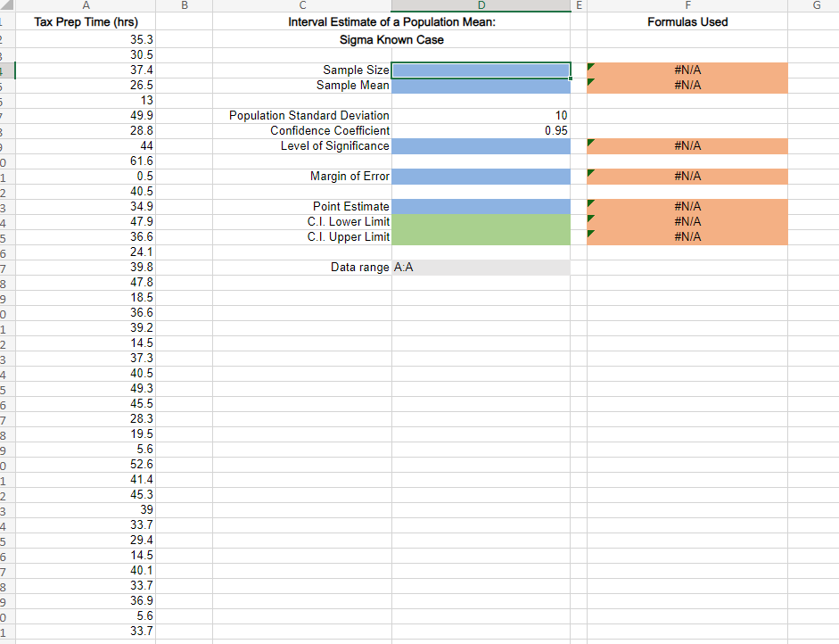Viewport: 839px width, 644px height.
Task: Click the Data range cell showing A:A
Action: point(481,266)
